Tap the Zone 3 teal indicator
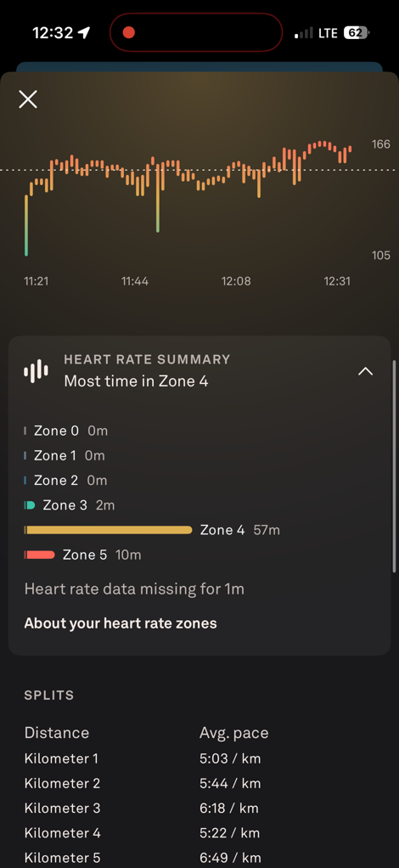399x868 pixels. tap(30, 505)
